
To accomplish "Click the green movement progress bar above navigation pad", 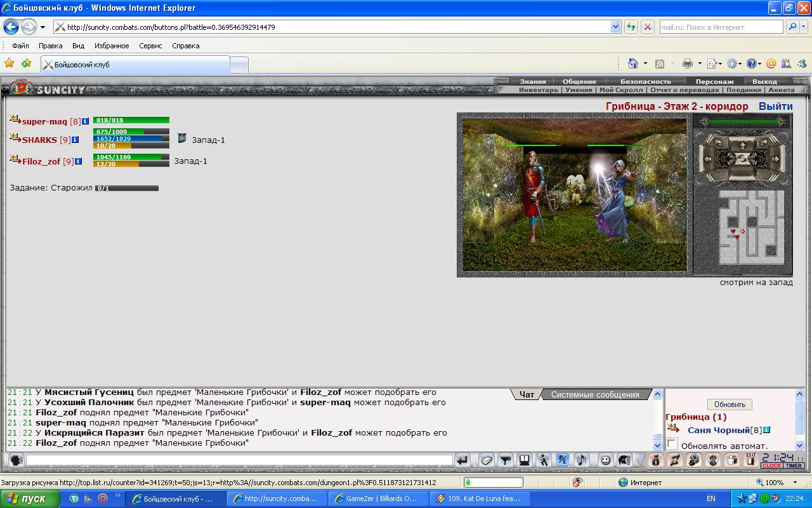I will (743, 121).
